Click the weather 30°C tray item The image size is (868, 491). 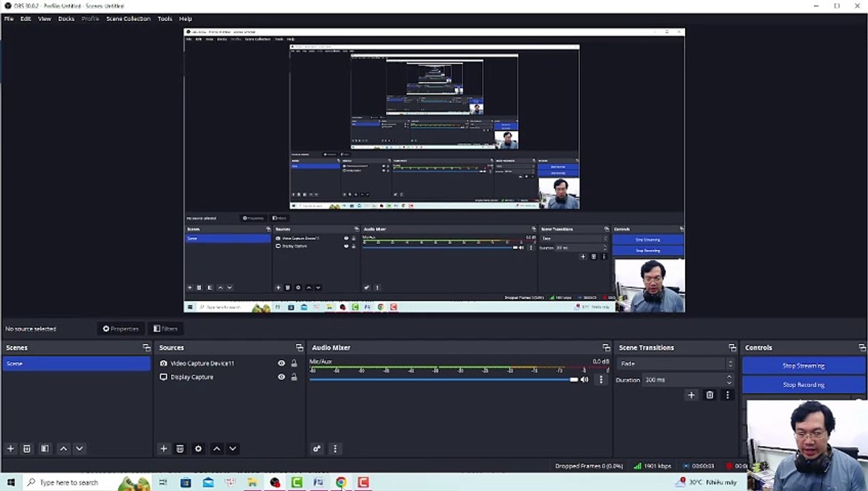[x=707, y=482]
